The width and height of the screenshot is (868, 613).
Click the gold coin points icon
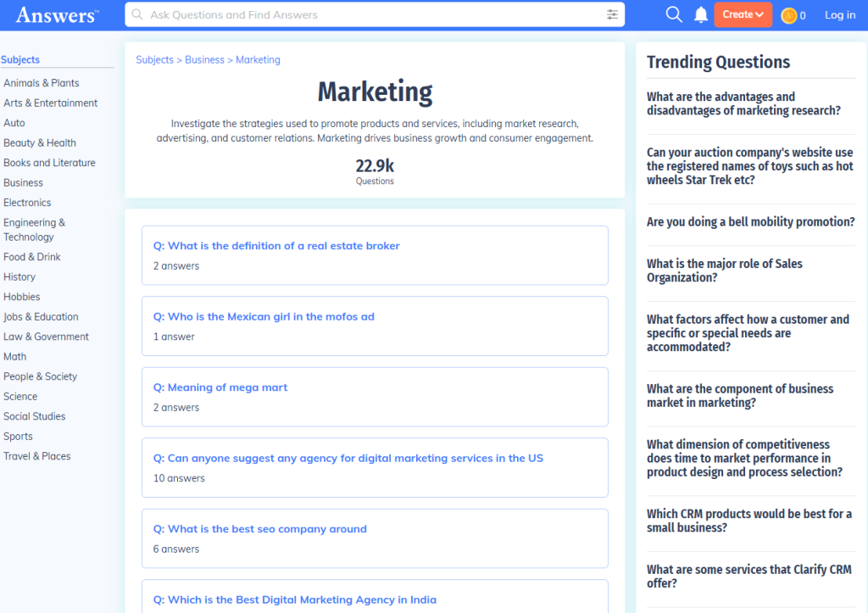coord(788,15)
